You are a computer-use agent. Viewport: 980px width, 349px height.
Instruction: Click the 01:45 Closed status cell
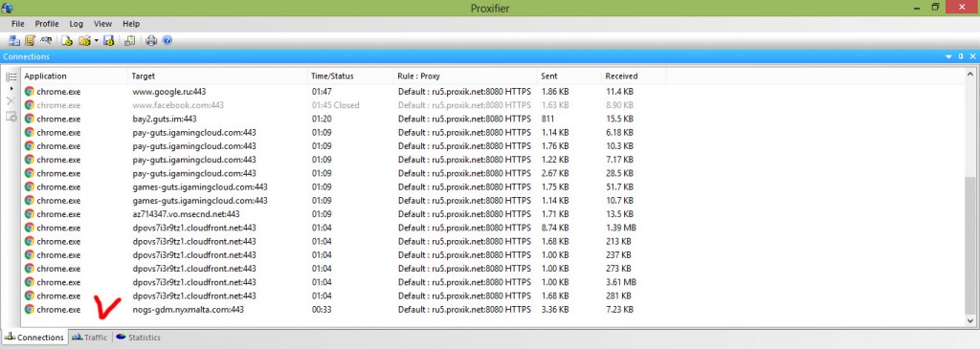point(336,105)
